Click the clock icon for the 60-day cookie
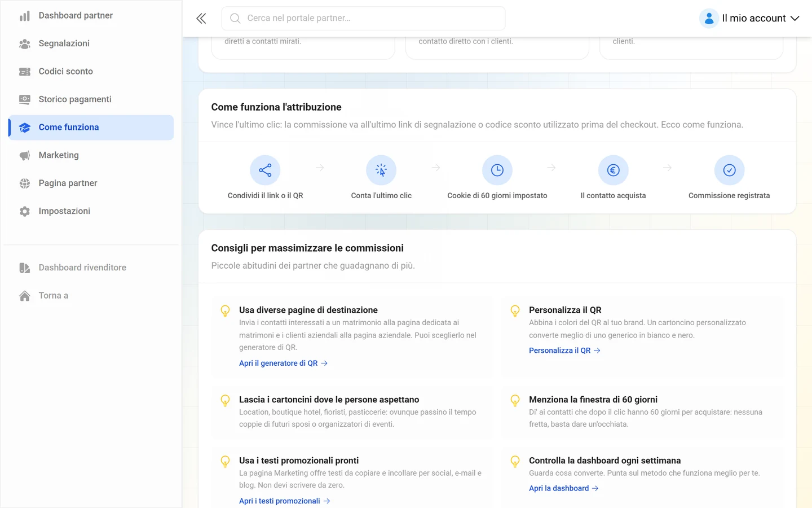 tap(497, 170)
